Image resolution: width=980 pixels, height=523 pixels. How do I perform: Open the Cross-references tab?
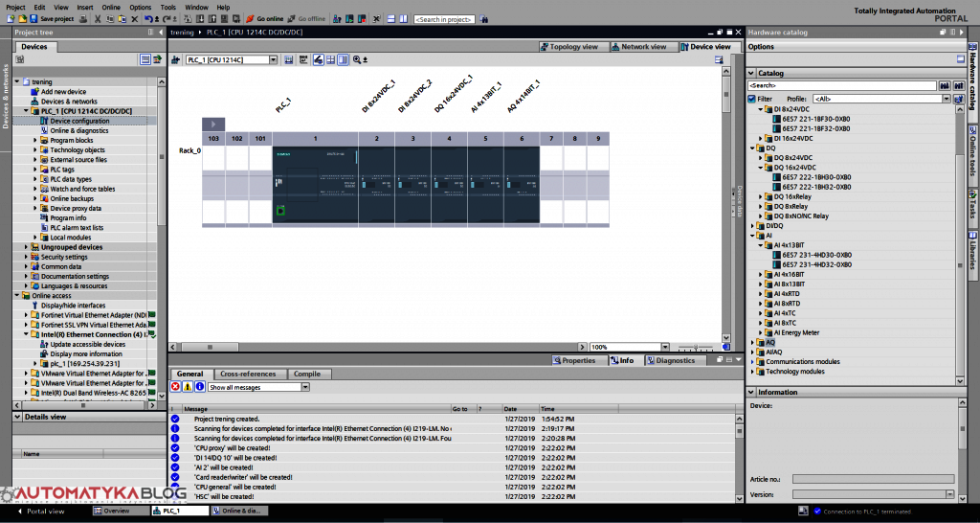(x=248, y=375)
